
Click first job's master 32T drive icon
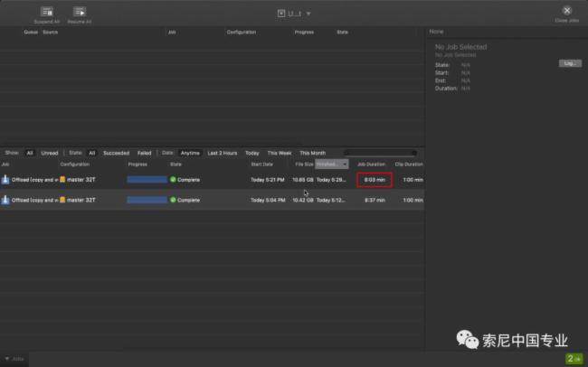point(62,180)
